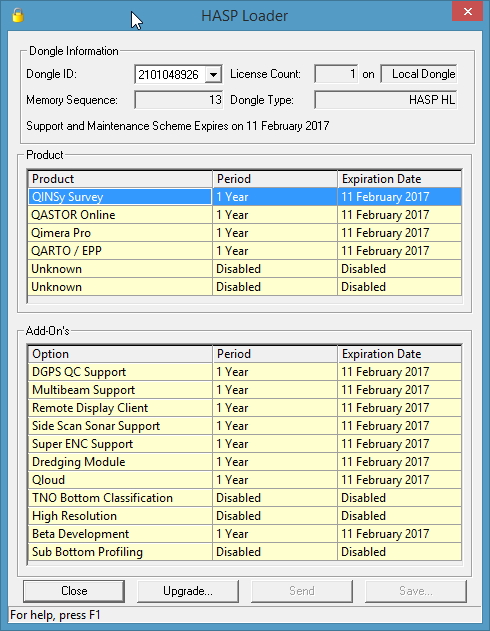Select the Multibeam Support add-on row
490x631 pixels.
[245, 390]
